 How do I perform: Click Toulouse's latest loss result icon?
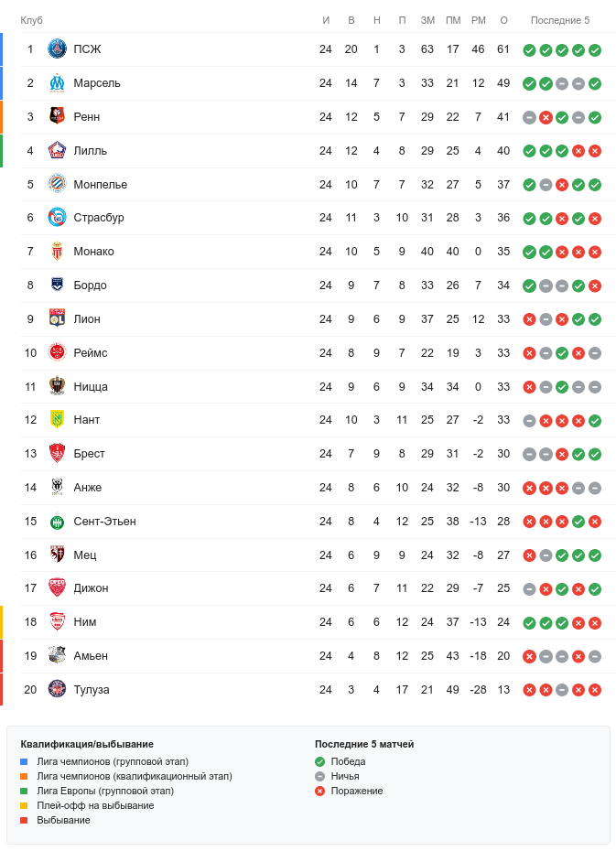pyautogui.click(x=595, y=690)
